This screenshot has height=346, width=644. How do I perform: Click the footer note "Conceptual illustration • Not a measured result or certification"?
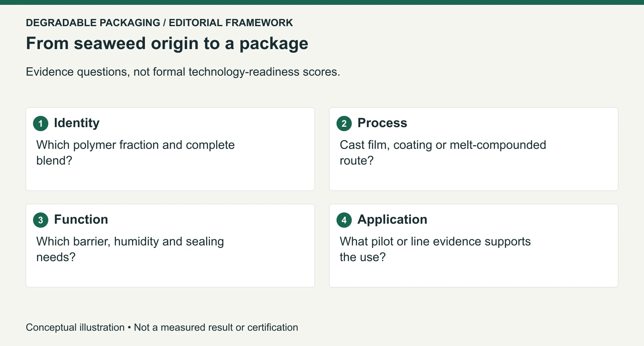(x=162, y=327)
